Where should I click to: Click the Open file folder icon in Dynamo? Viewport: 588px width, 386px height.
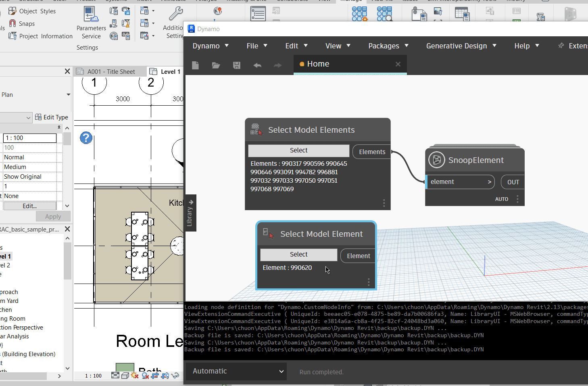coord(216,65)
